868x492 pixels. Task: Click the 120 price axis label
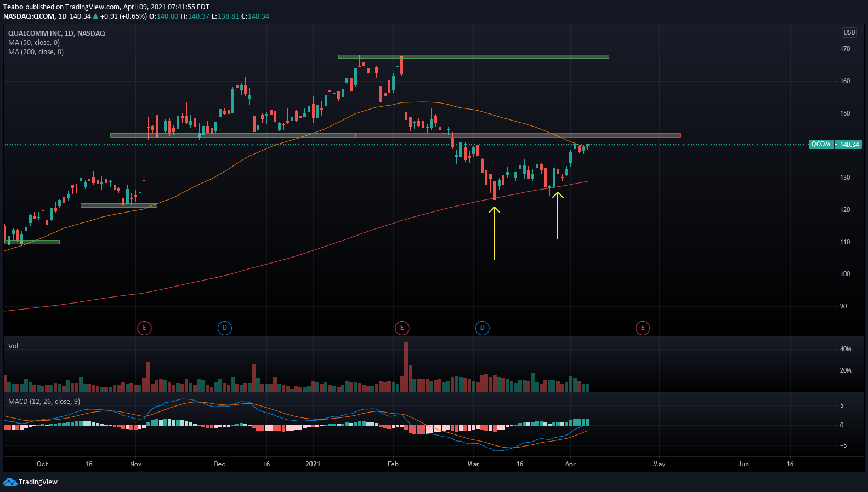(845, 210)
